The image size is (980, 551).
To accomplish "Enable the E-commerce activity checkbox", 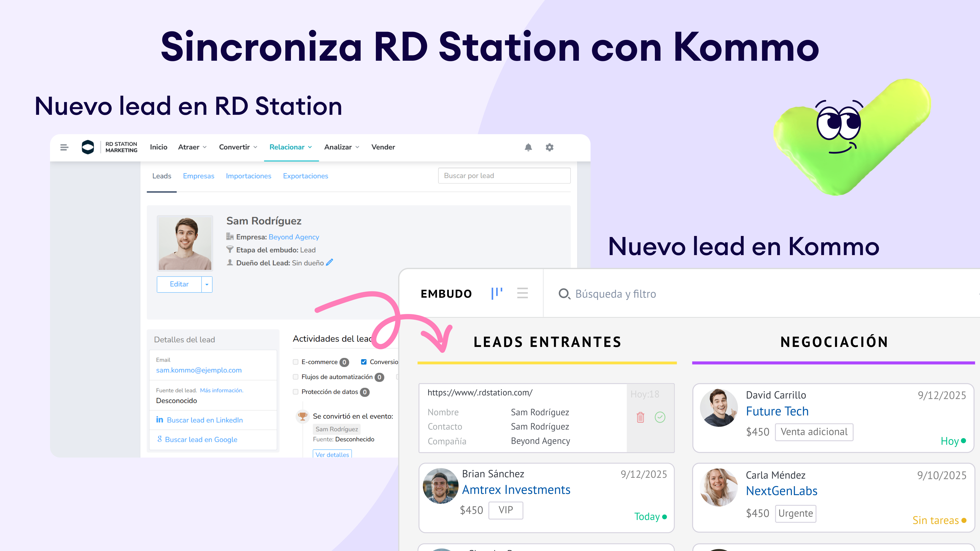I will click(296, 362).
